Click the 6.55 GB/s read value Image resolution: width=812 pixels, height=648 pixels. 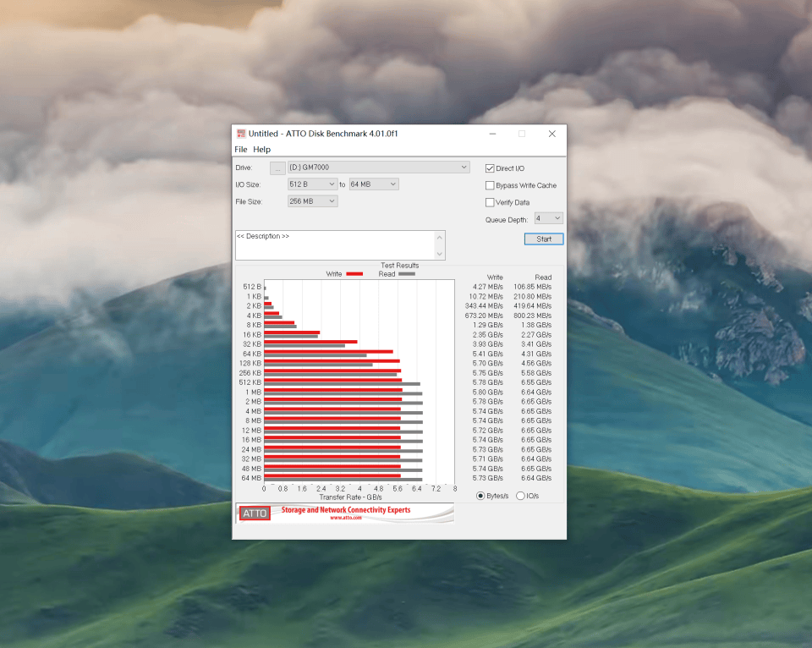tap(536, 382)
